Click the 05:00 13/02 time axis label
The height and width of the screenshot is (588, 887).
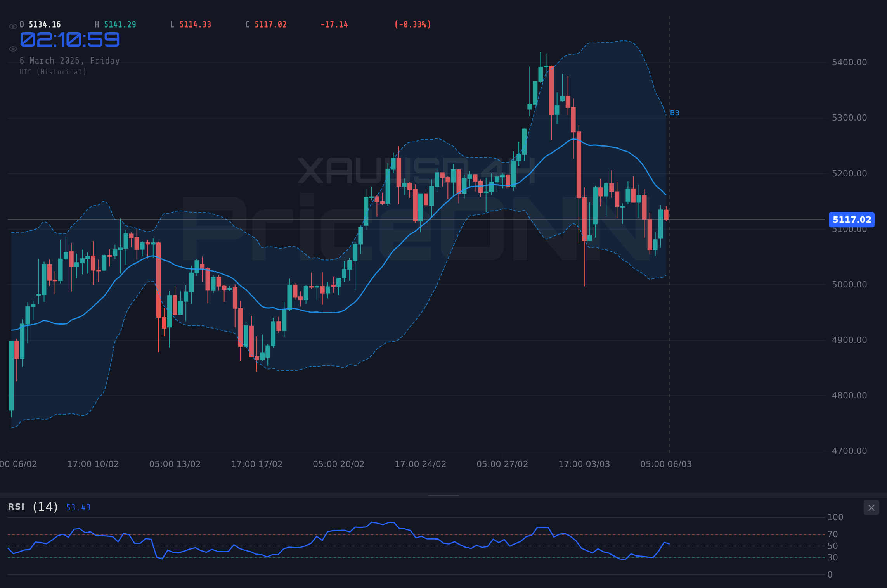[175, 464]
